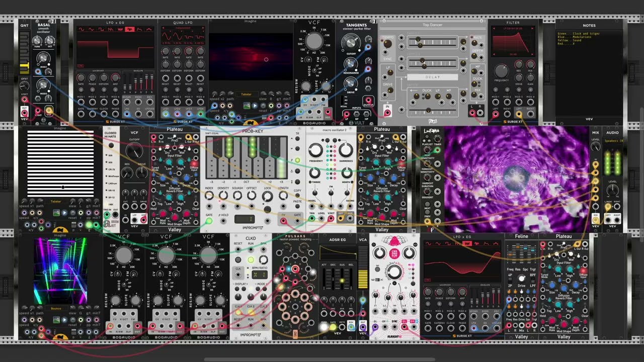Click the FREQUENCY knob on Macro Oscillator 2
Screen dimensions: 644x362
316,149
